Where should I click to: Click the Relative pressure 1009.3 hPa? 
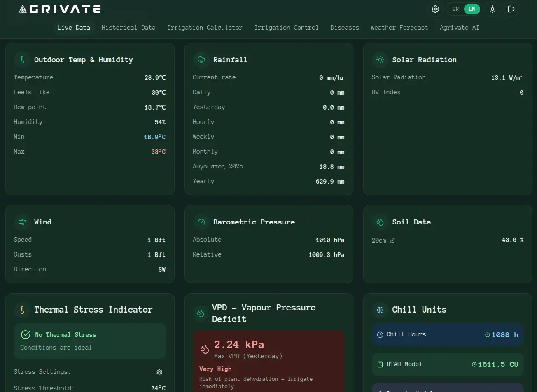click(x=327, y=255)
